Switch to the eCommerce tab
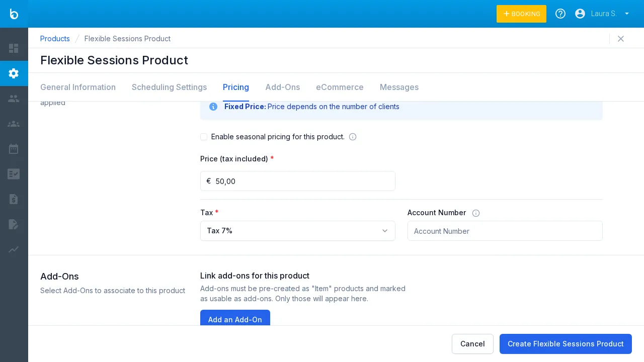The height and width of the screenshot is (362, 644). point(340,87)
